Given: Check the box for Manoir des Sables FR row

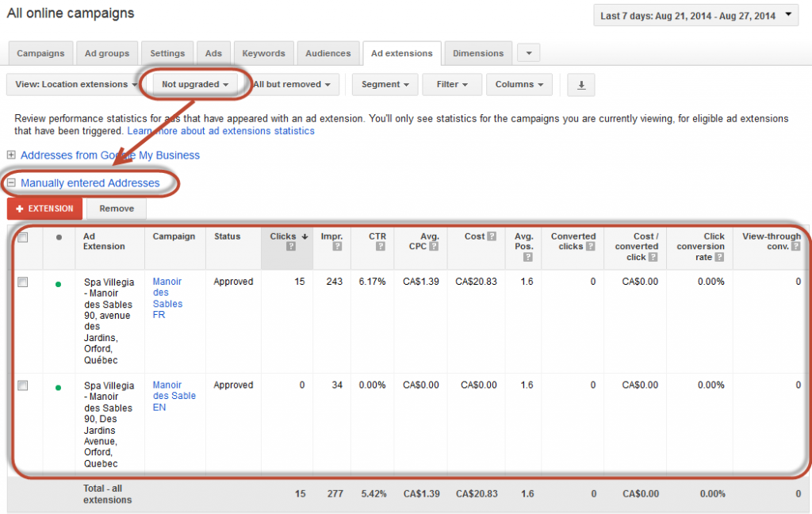Looking at the screenshot, I should (23, 282).
